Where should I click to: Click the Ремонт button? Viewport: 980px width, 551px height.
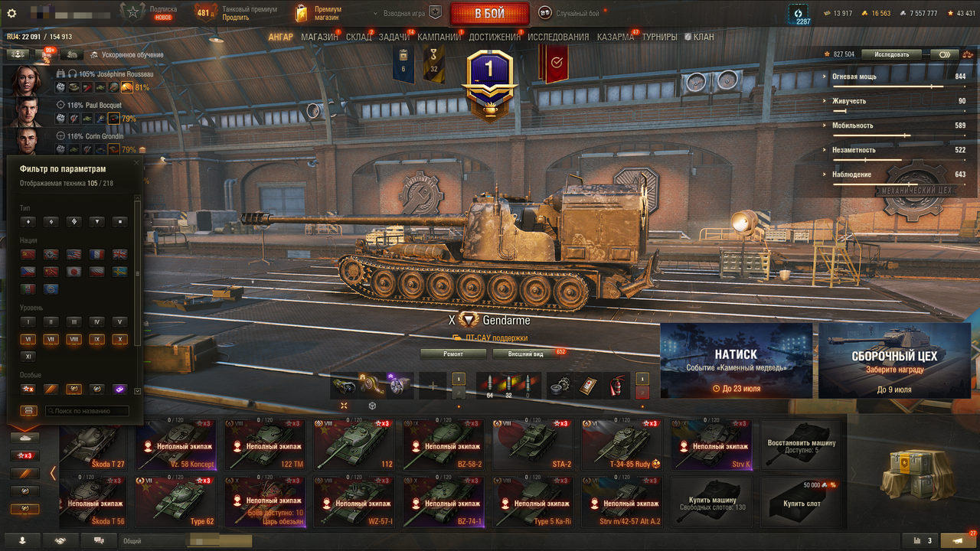click(453, 354)
